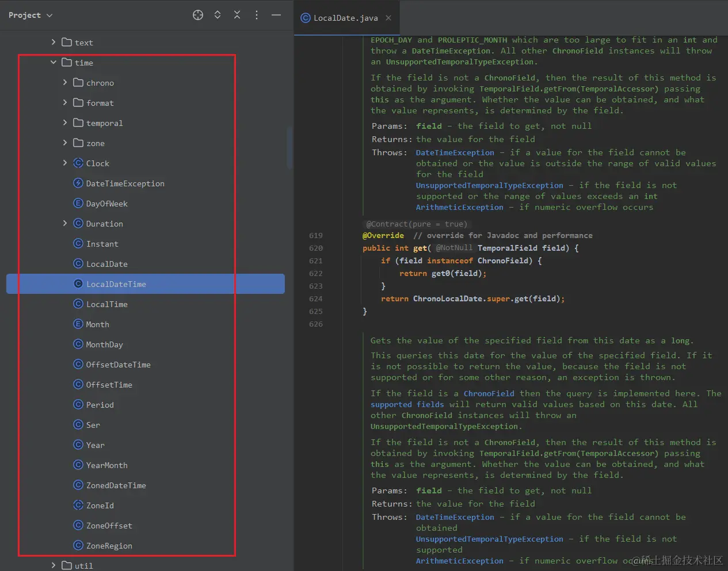Click the Expand All icon in Project toolbar
728x571 pixels.
[218, 15]
